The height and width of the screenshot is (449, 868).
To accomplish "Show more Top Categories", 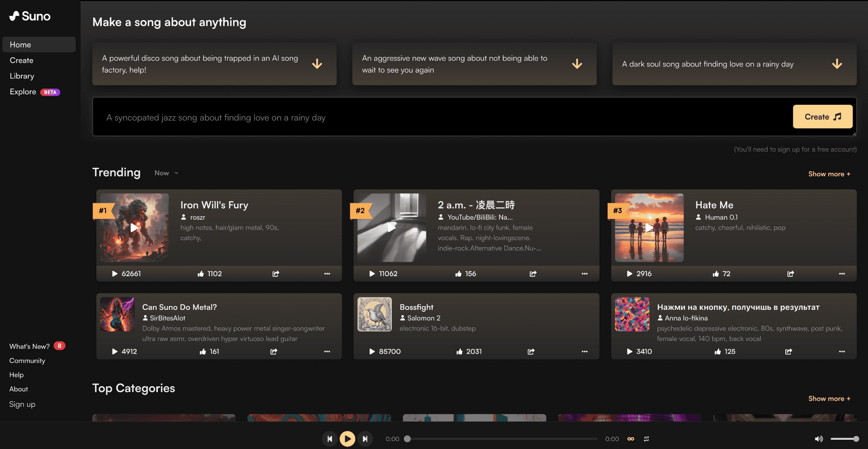I will click(829, 398).
